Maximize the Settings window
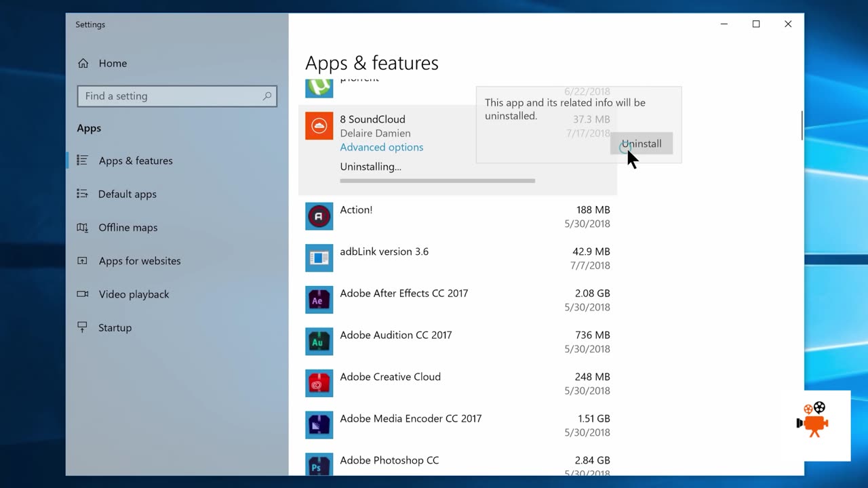Screen dimensions: 868x488 (756, 24)
